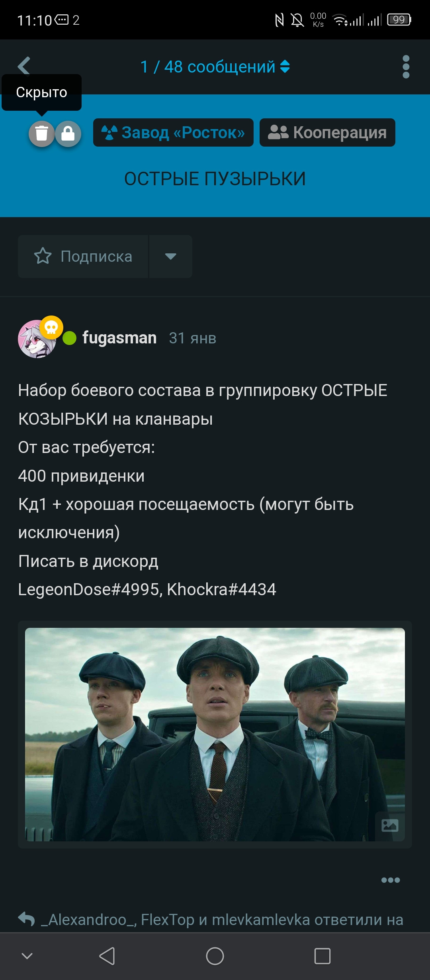Viewport: 430px width, 980px height.
Task: Tap the padlock closed-topic icon
Action: click(x=68, y=133)
